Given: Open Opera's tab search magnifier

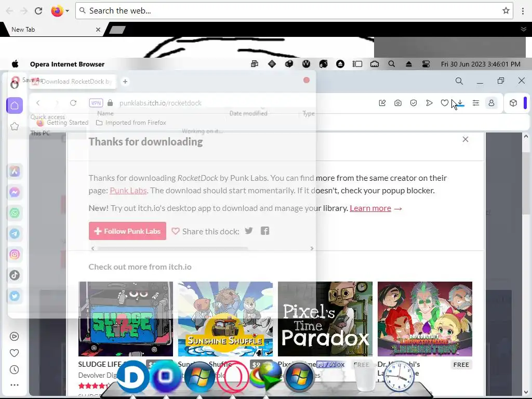Looking at the screenshot, I should (459, 81).
